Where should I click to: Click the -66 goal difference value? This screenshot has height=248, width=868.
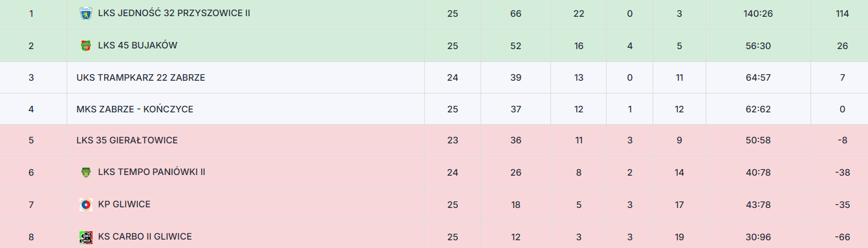click(842, 237)
